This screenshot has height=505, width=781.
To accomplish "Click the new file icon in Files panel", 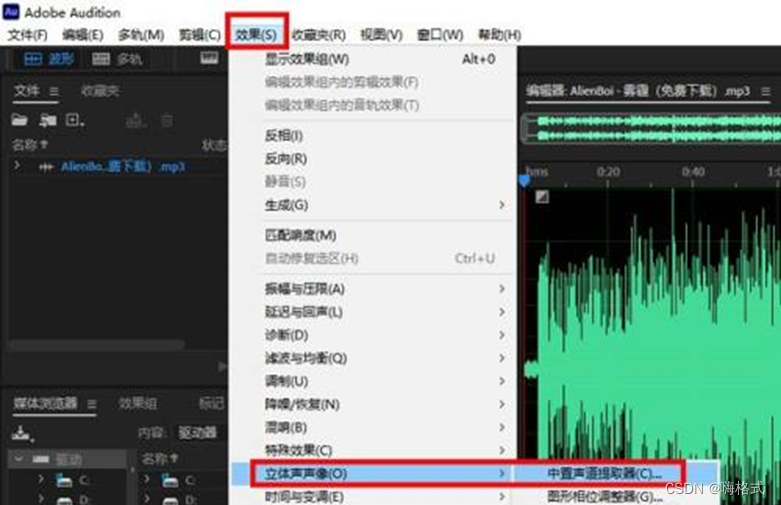I will (74, 120).
